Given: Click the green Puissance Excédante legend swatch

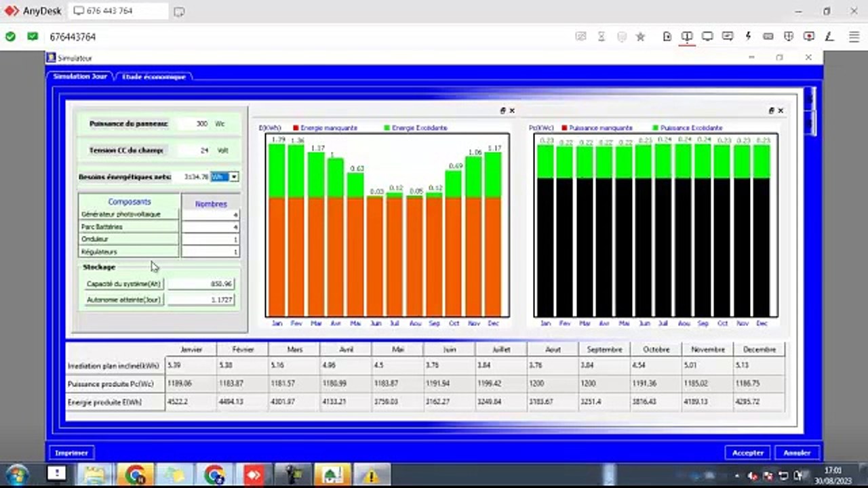Looking at the screenshot, I should point(656,128).
